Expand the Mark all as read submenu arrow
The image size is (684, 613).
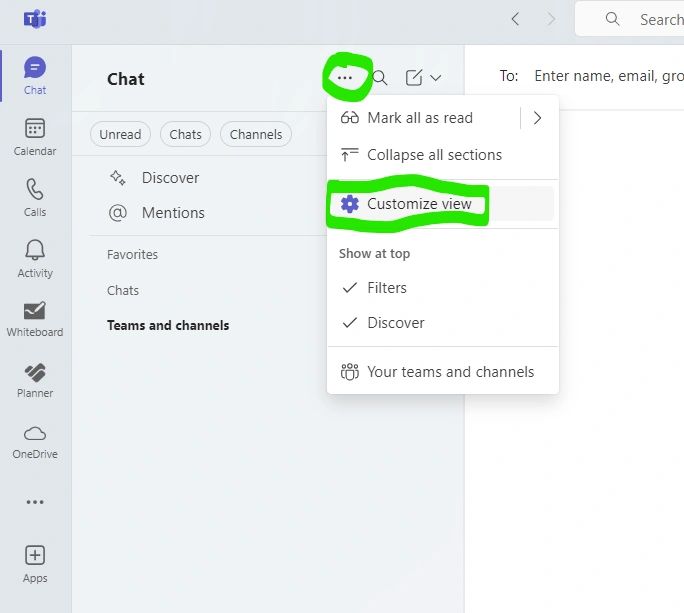coord(537,118)
